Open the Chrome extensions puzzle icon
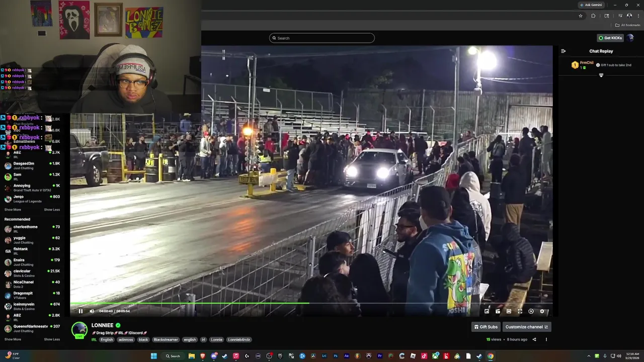The width and height of the screenshot is (644, 362). [x=593, y=16]
